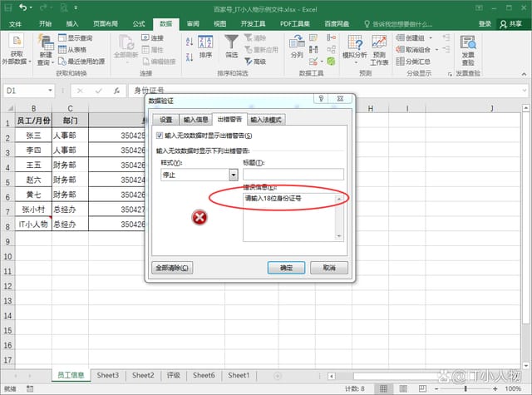Click the Flash Fill icon in Data Tools

coord(313,37)
